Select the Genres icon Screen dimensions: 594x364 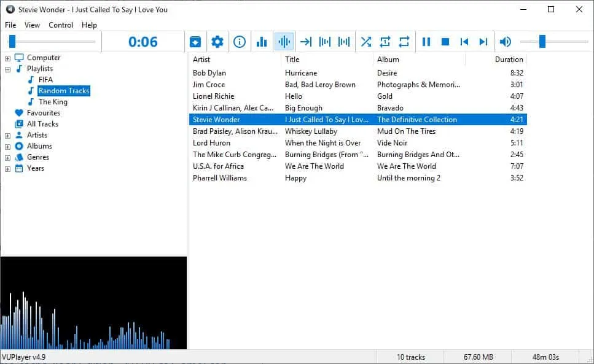tap(19, 157)
